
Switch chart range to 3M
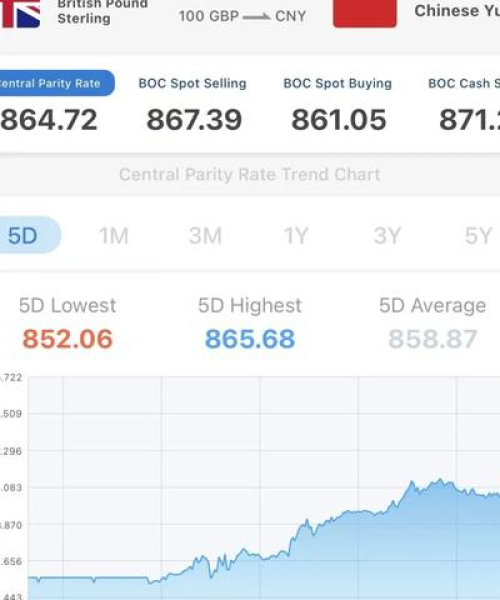coord(205,236)
